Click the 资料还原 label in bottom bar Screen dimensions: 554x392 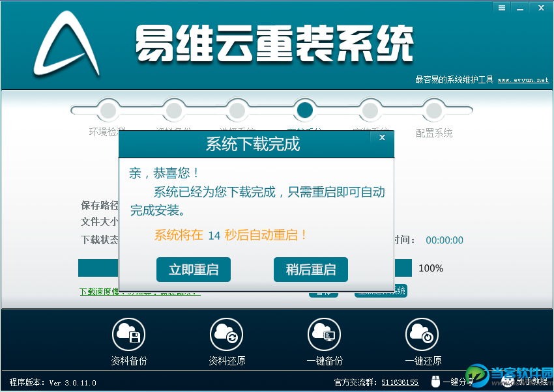(227, 361)
